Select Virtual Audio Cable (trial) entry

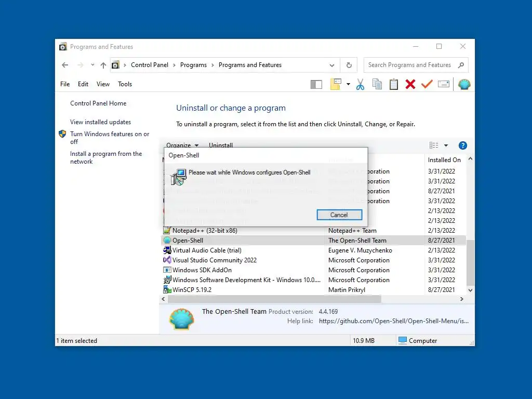tap(313, 250)
